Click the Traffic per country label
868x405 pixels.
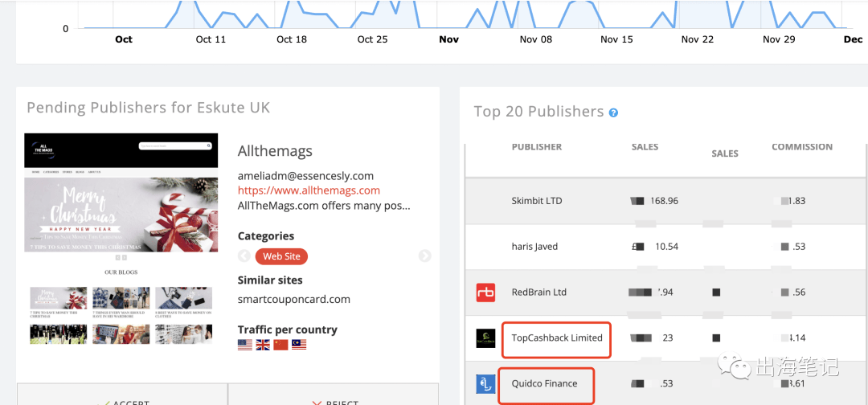pos(287,329)
